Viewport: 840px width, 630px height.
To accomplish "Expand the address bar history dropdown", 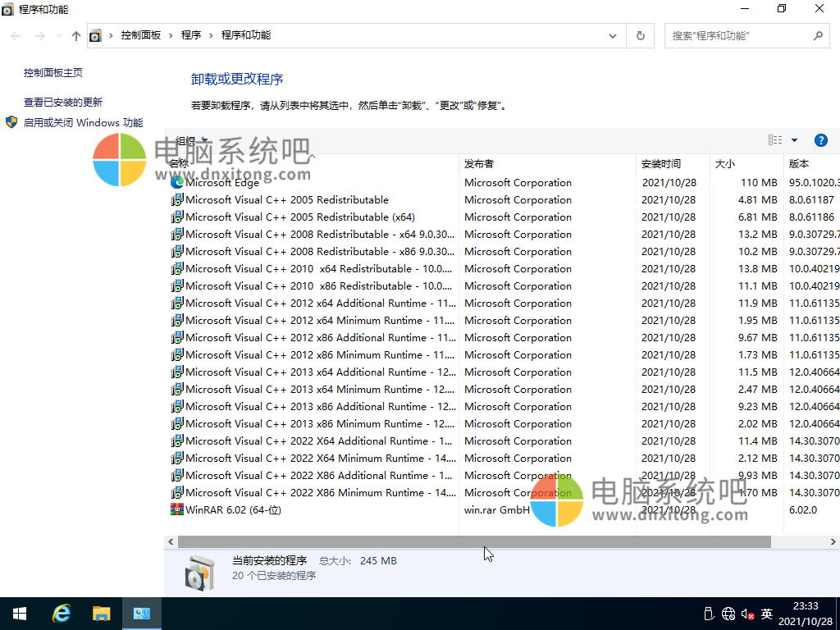I will [x=613, y=36].
